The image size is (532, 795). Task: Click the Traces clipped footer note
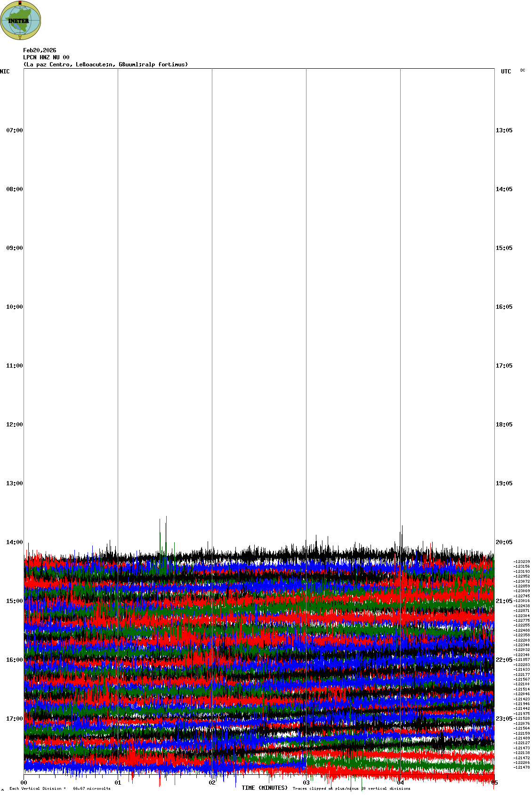[351, 788]
